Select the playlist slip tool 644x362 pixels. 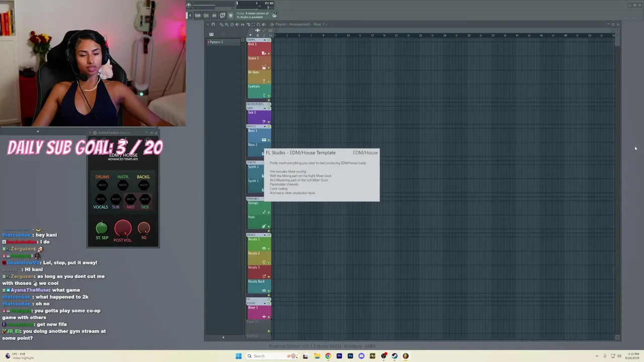coord(243,24)
